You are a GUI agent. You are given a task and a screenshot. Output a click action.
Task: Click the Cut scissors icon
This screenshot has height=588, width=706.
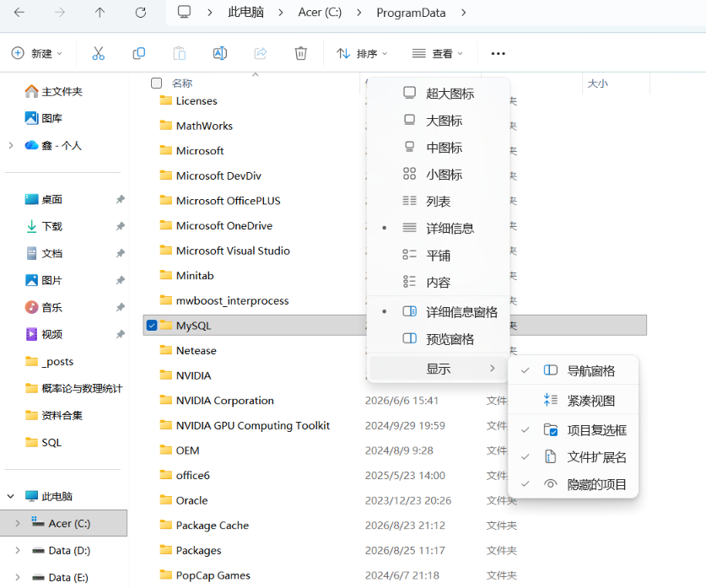point(98,54)
